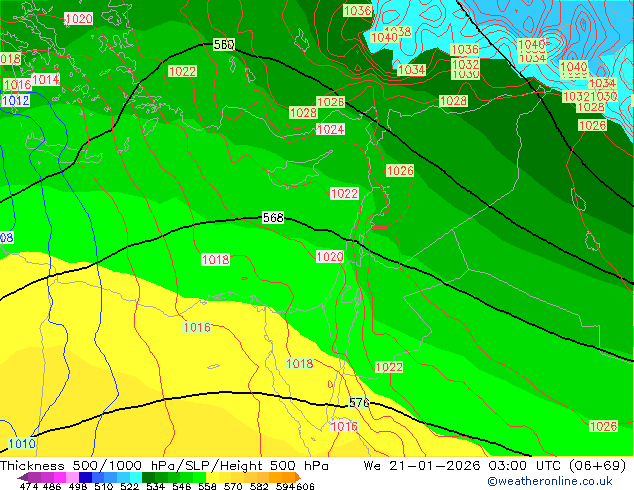Viewport: 634px width, 490px height.
Task: Click the 1016 label below the 576 contour
Action: [x=344, y=426]
